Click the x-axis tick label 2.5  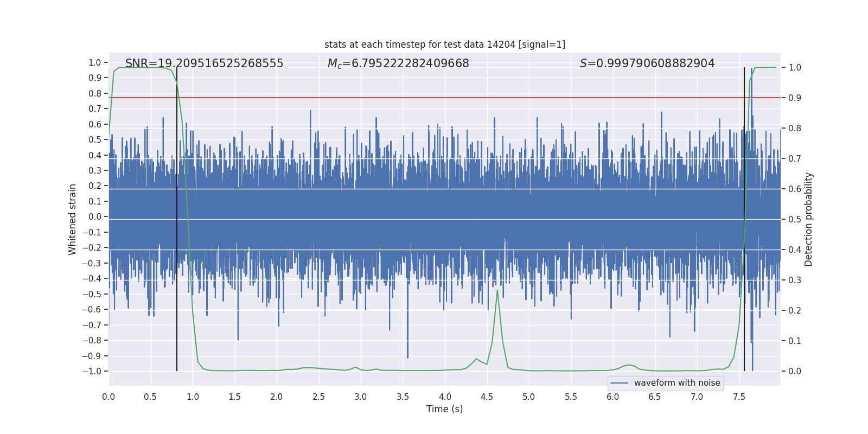318,397
